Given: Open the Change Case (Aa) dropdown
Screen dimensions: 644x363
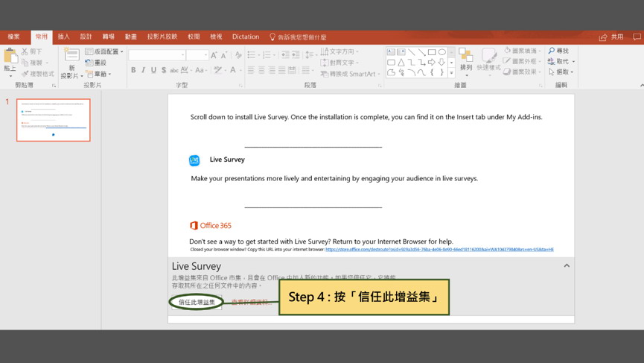Looking at the screenshot, I should [x=201, y=70].
